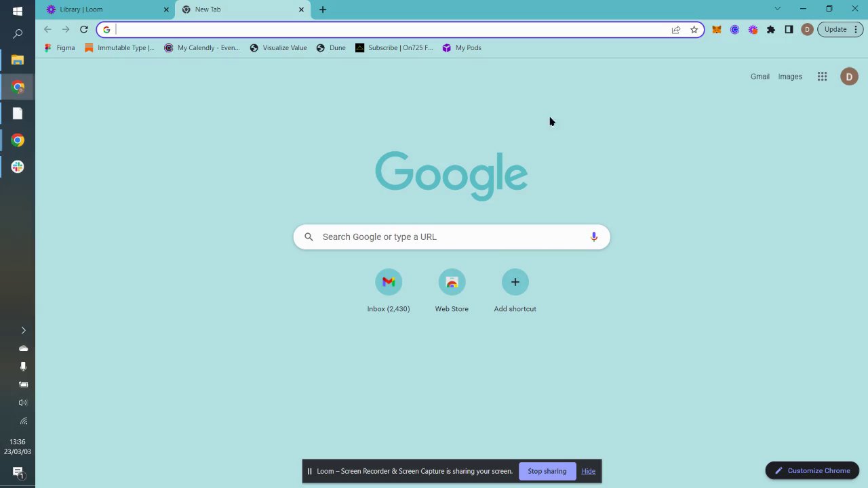868x488 pixels.
Task: Toggle the Chrome side panel icon
Action: click(x=789, y=30)
